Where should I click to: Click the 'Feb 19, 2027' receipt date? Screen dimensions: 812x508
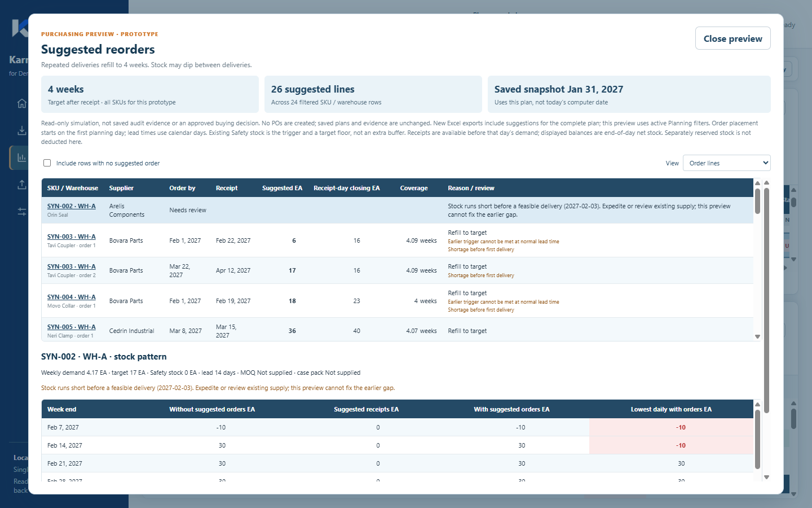(x=233, y=301)
